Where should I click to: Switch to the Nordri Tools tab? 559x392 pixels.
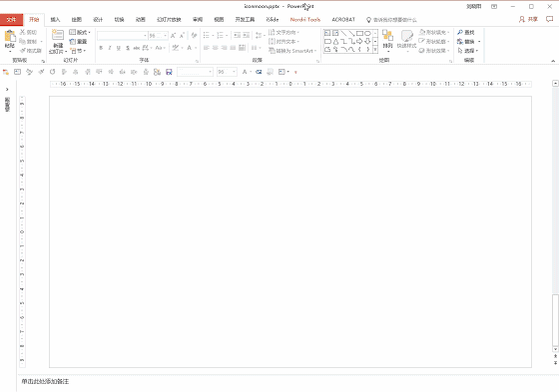305,20
